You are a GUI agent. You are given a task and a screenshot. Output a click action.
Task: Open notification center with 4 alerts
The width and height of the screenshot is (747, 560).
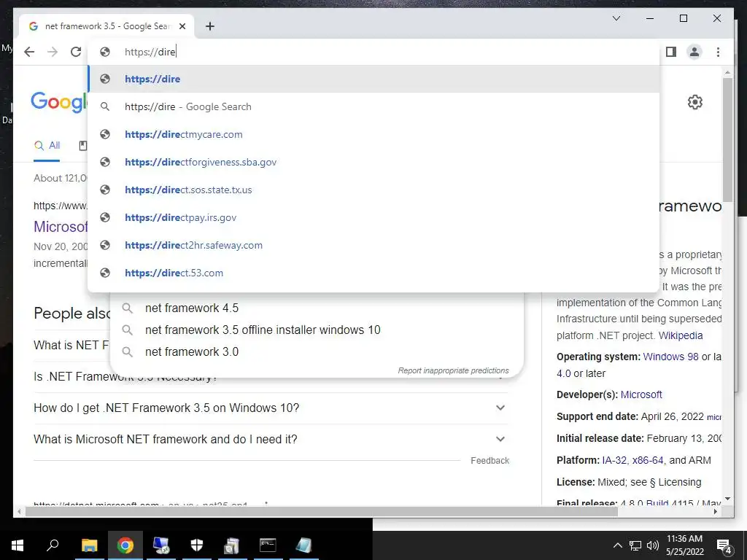(x=724, y=545)
